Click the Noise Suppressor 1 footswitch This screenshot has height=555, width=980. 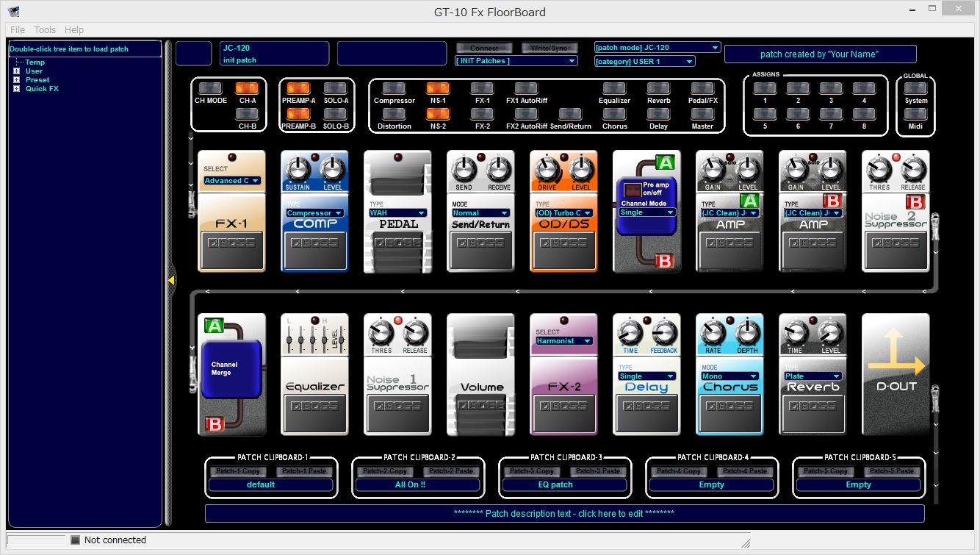click(397, 413)
